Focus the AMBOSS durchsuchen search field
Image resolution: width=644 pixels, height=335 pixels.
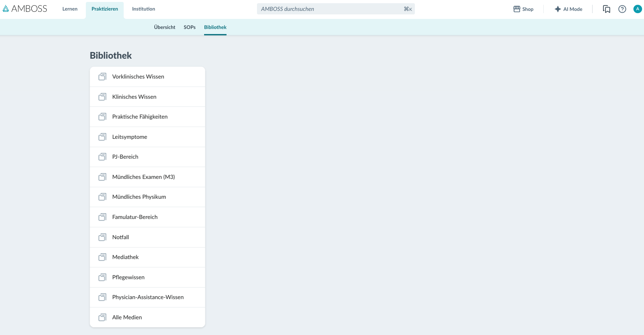click(x=336, y=9)
